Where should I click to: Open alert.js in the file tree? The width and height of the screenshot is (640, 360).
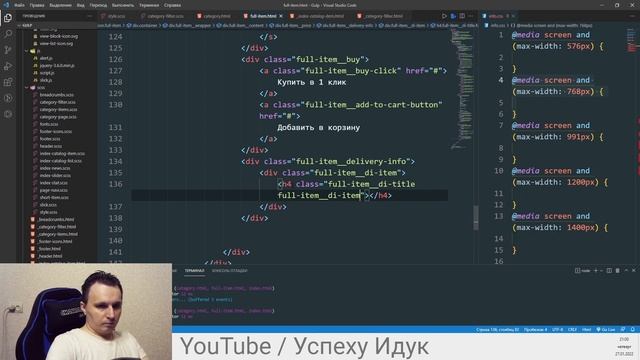pyautogui.click(x=46, y=58)
